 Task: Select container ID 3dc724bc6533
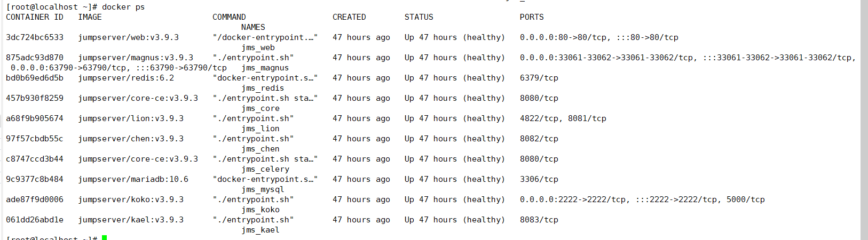coord(35,37)
